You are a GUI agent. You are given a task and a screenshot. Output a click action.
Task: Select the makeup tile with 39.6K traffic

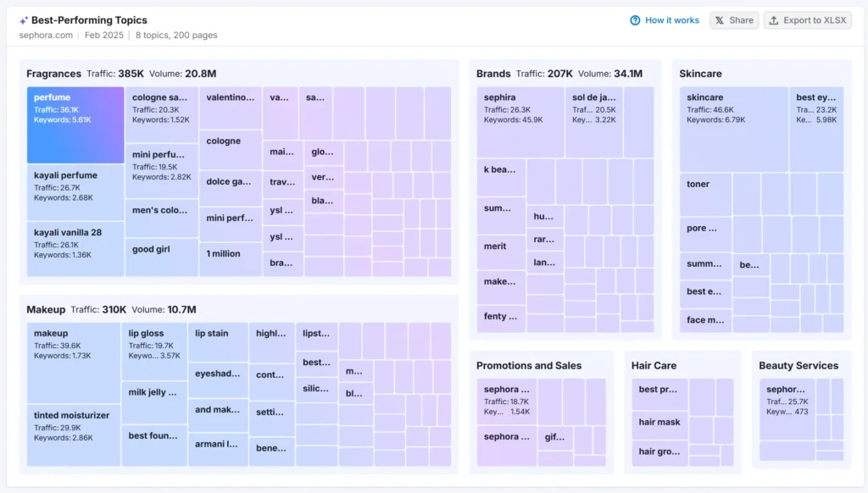pos(74,363)
